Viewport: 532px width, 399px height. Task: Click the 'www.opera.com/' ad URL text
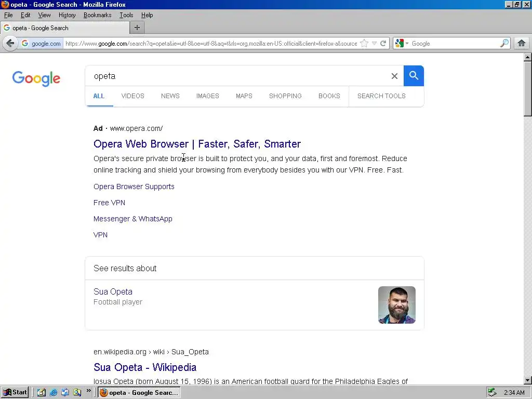136,128
